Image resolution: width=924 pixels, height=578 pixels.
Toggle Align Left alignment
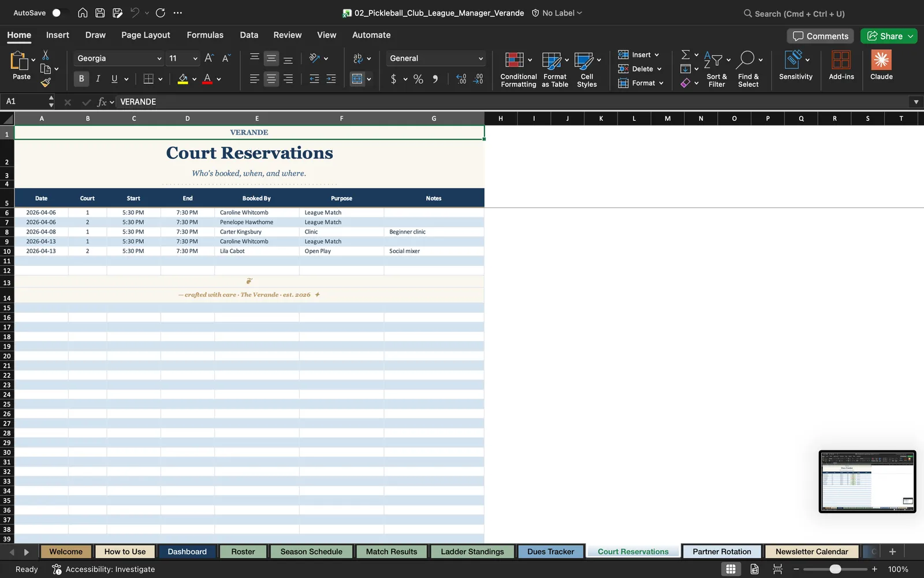click(x=254, y=79)
